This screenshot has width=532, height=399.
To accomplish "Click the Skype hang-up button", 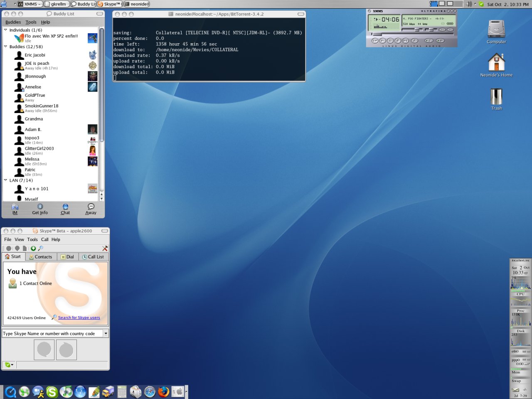I will pyautogui.click(x=66, y=350).
